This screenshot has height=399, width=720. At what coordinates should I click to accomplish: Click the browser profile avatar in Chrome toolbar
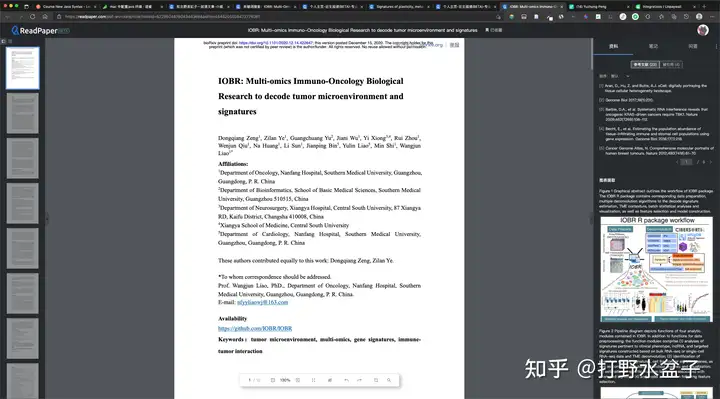coord(699,17)
